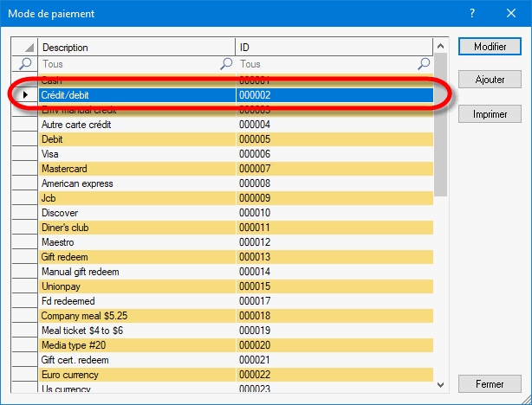Viewport: 532px width, 405px height.
Task: Click the search icon in the Description filter
Action: [x=226, y=64]
